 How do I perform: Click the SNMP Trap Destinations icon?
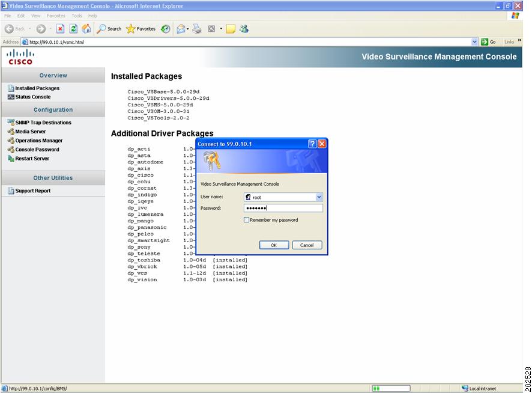[x=11, y=122]
